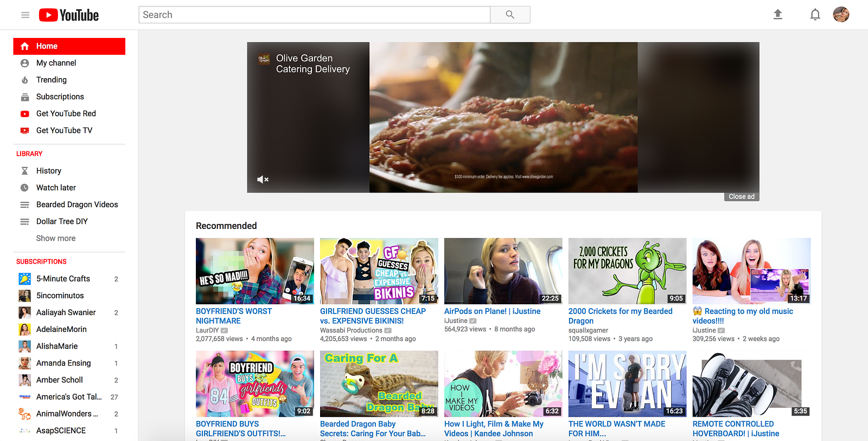Click the Olive Garden ad logo

coord(264,59)
